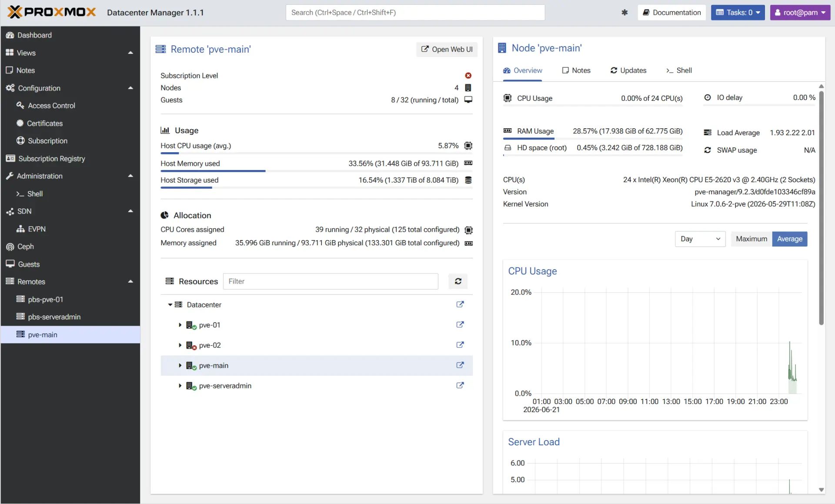The width and height of the screenshot is (835, 504).
Task: Collapse the SDN section
Action: point(130,211)
